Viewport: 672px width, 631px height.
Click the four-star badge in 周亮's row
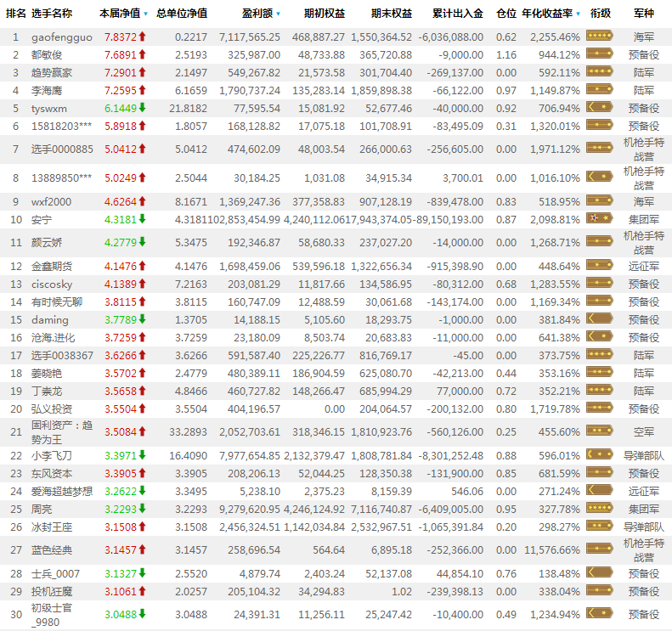click(600, 508)
